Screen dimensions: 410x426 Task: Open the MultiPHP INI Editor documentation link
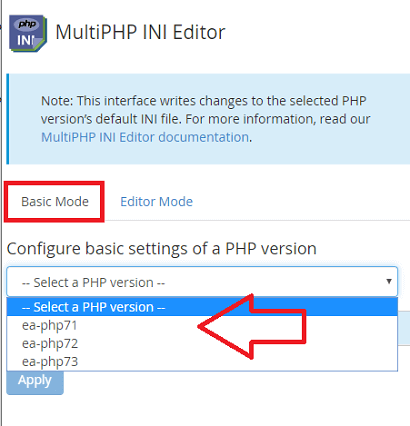click(x=145, y=137)
